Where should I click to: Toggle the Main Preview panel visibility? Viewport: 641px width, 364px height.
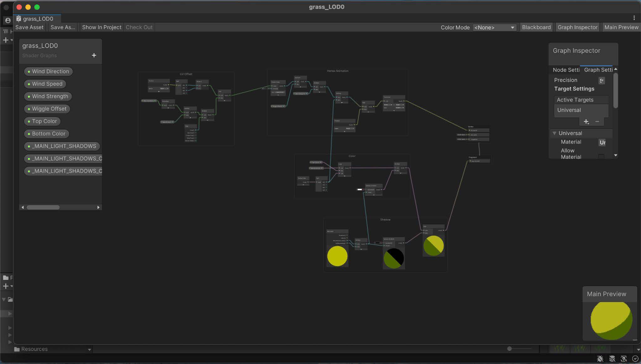coord(621,27)
